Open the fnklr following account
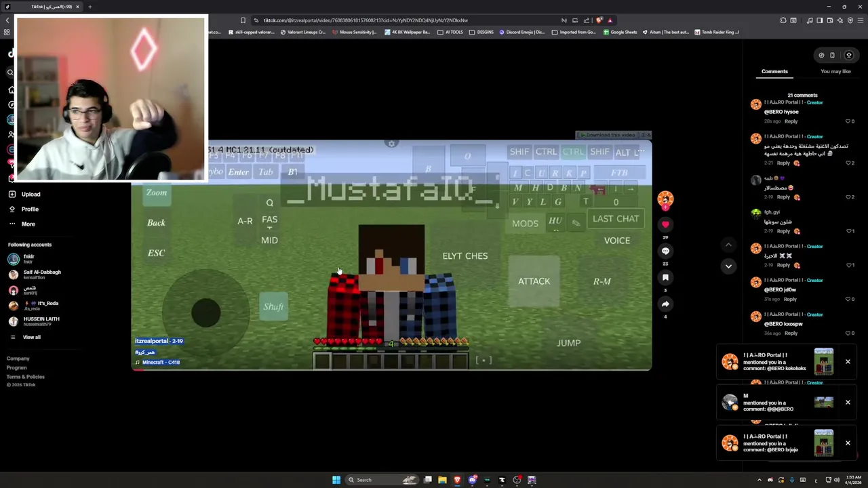The image size is (868, 488). click(22, 259)
